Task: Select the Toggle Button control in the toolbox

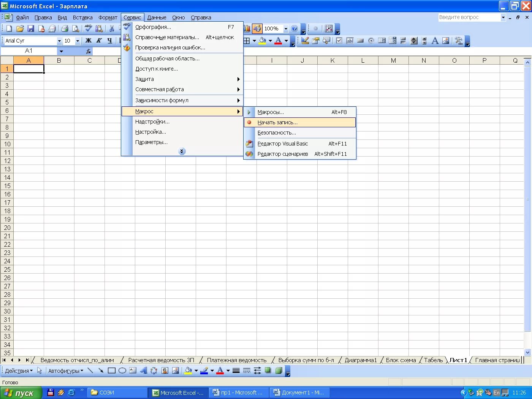Action: pos(403,41)
